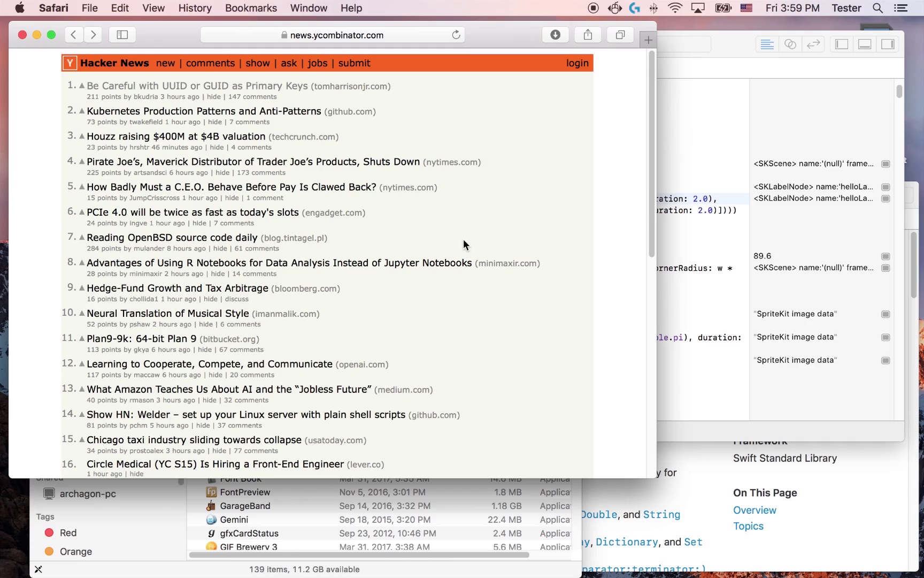The height and width of the screenshot is (578, 924).
Task: Open a new Safari tab
Action: point(648,40)
